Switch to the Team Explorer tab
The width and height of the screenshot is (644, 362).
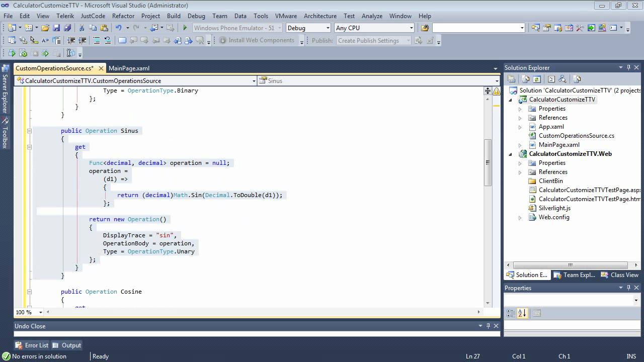[x=574, y=275]
